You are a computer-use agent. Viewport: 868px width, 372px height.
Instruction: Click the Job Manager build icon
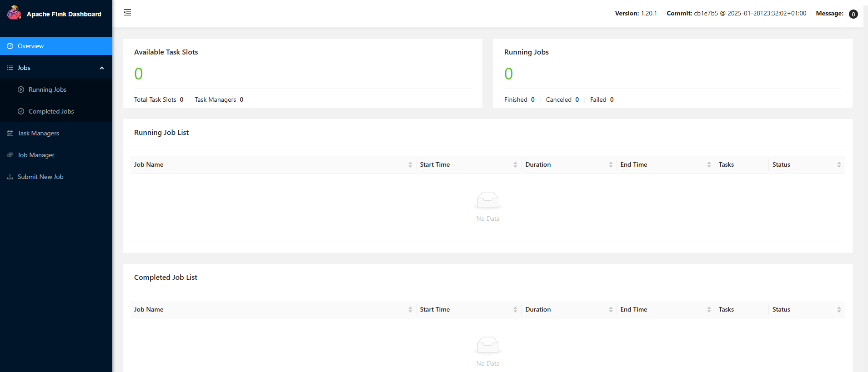tap(10, 155)
